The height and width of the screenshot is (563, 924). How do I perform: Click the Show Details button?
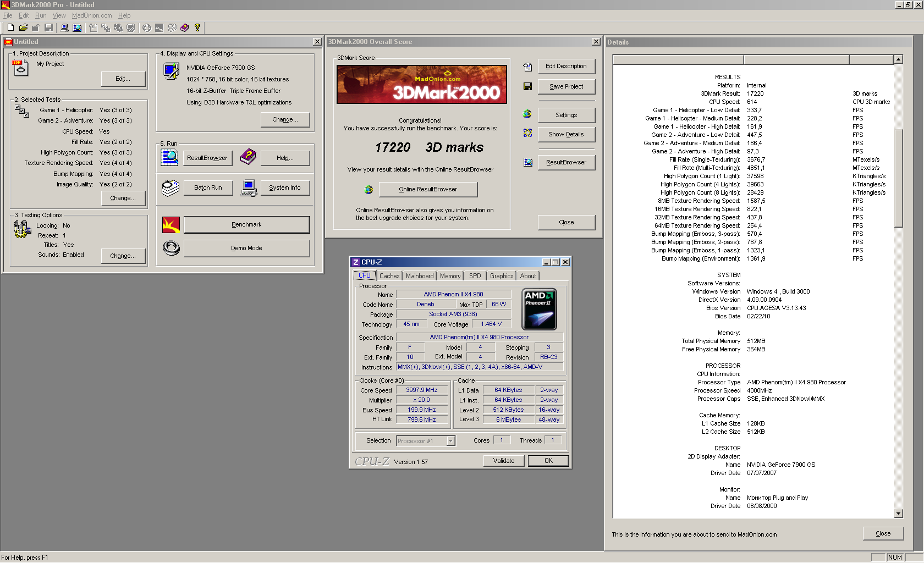(566, 134)
